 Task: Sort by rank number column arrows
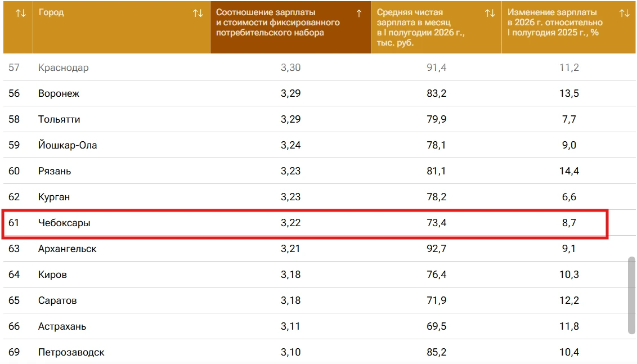tap(21, 14)
